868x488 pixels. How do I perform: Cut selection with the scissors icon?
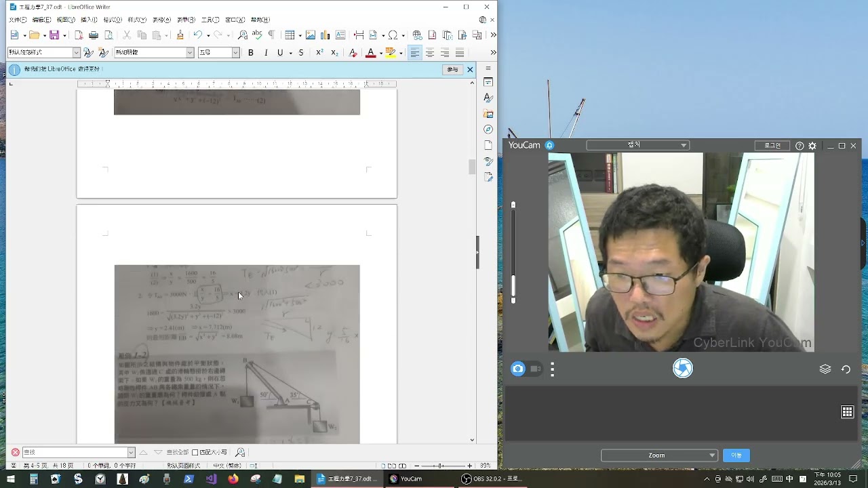pyautogui.click(x=127, y=35)
